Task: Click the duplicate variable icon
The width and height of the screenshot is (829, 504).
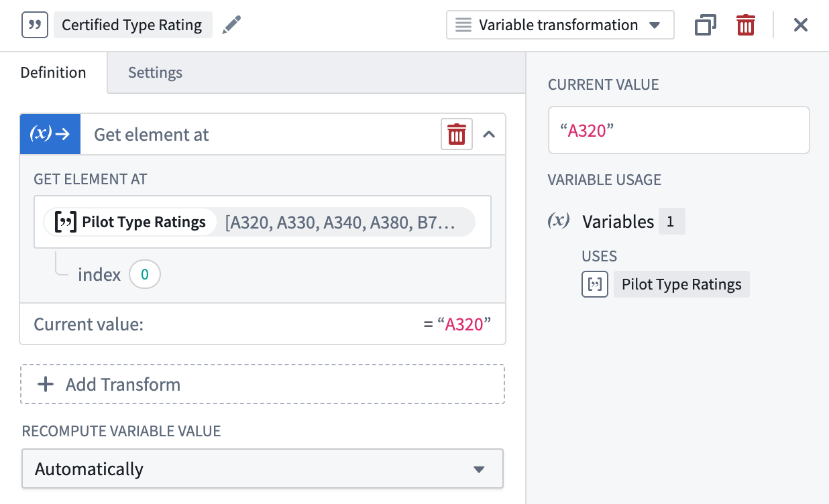Action: [705, 25]
